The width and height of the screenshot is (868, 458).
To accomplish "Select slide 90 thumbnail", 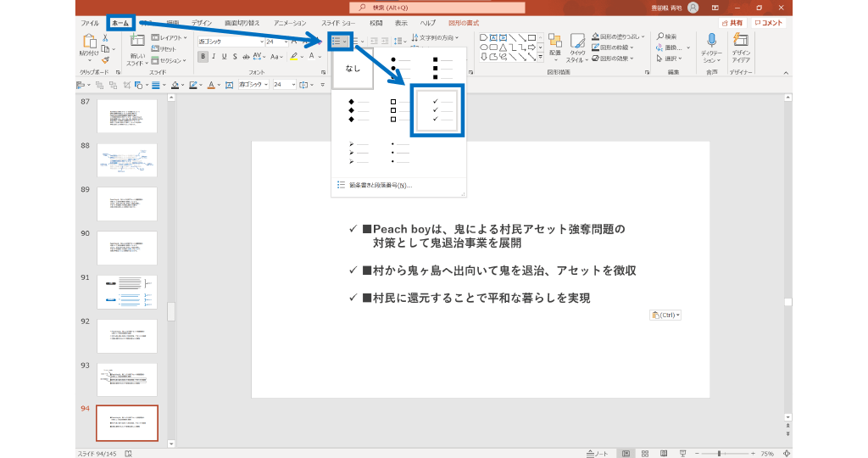I will pyautogui.click(x=126, y=248).
